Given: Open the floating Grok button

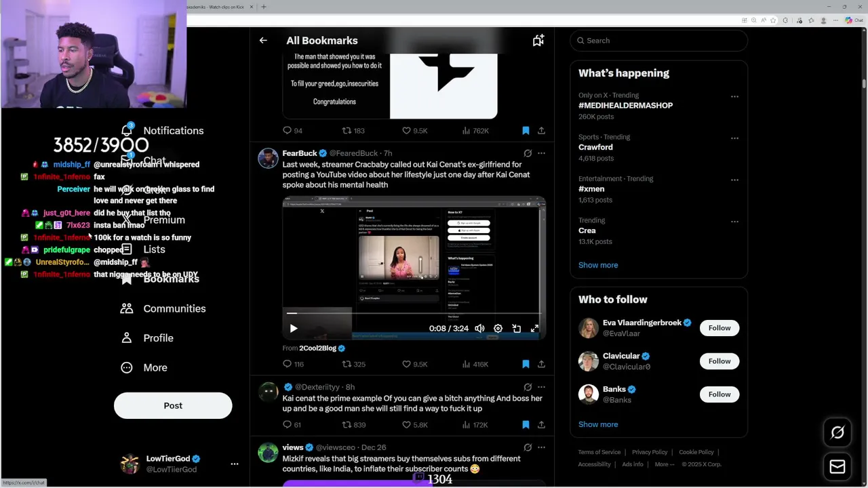Looking at the screenshot, I should click(x=837, y=432).
